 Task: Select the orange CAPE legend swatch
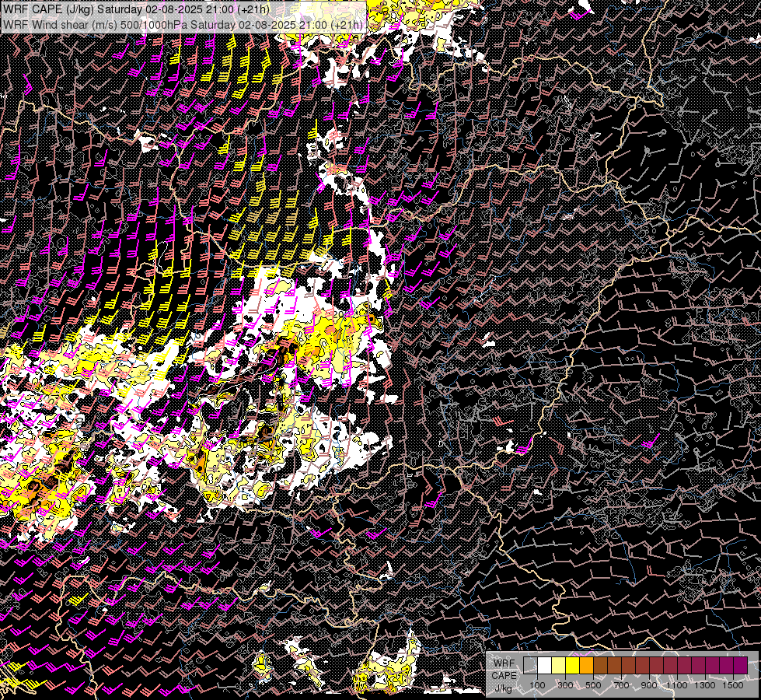tap(586, 665)
